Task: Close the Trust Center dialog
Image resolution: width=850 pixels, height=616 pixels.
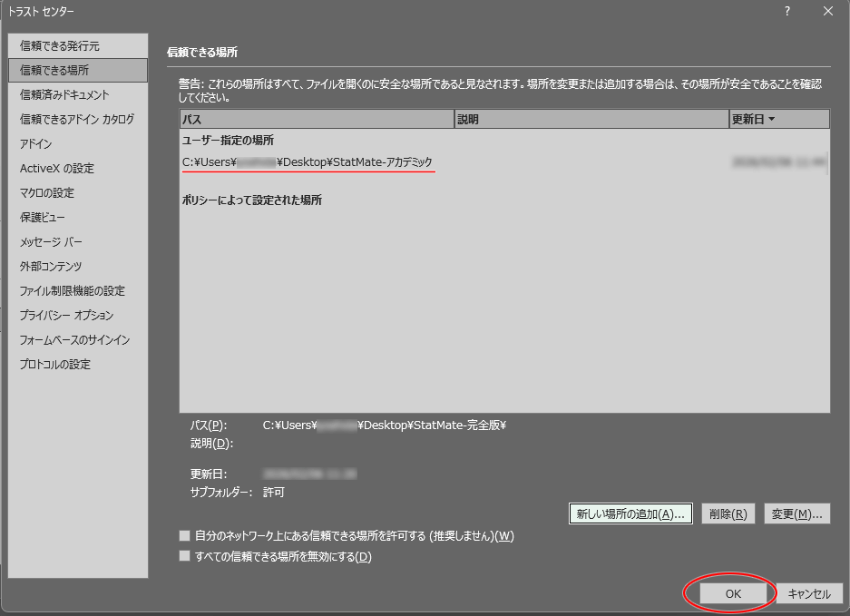Action: pos(827,11)
